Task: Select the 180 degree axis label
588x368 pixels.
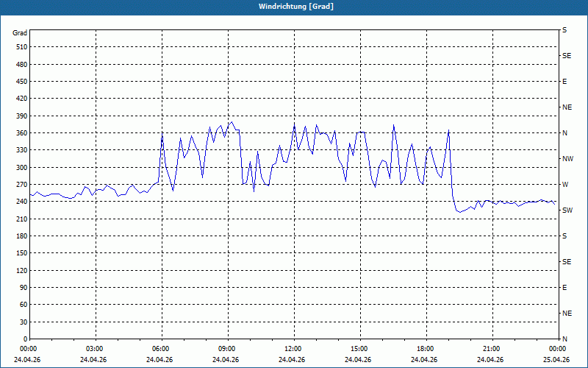Action: (x=22, y=236)
